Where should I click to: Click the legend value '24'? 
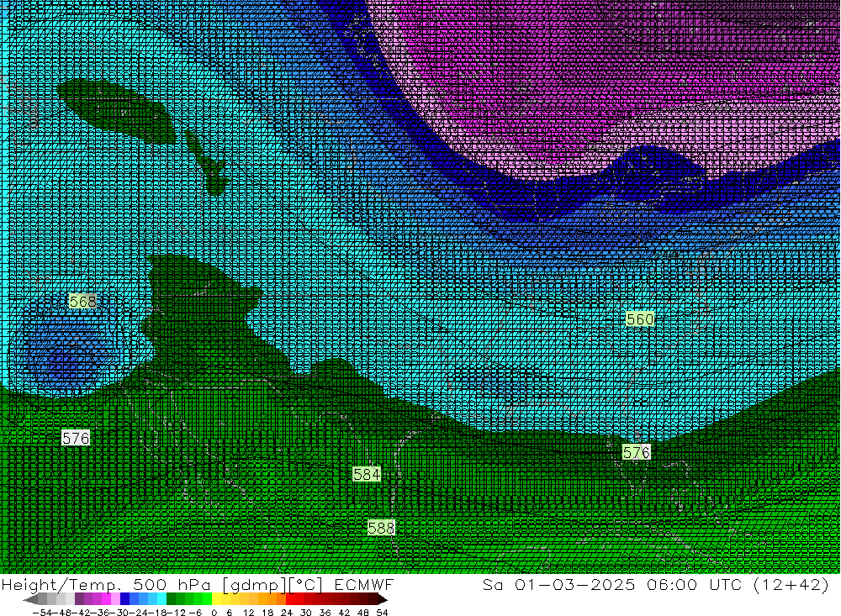pos(287,613)
